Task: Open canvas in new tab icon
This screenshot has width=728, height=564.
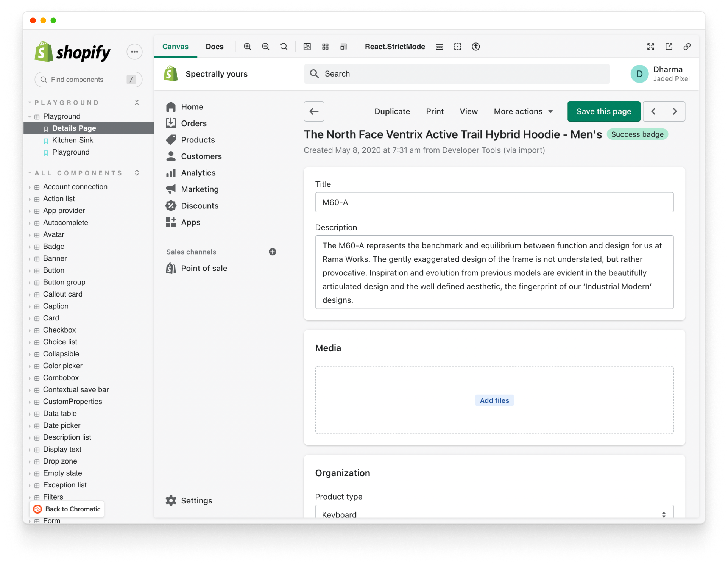Action: (x=669, y=47)
